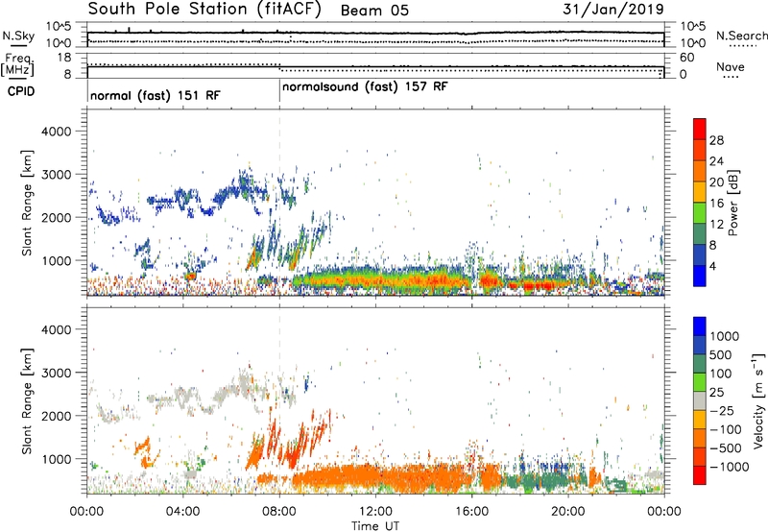Click the '28' tick on the power colorbar
The height and width of the screenshot is (532, 768).
716,140
